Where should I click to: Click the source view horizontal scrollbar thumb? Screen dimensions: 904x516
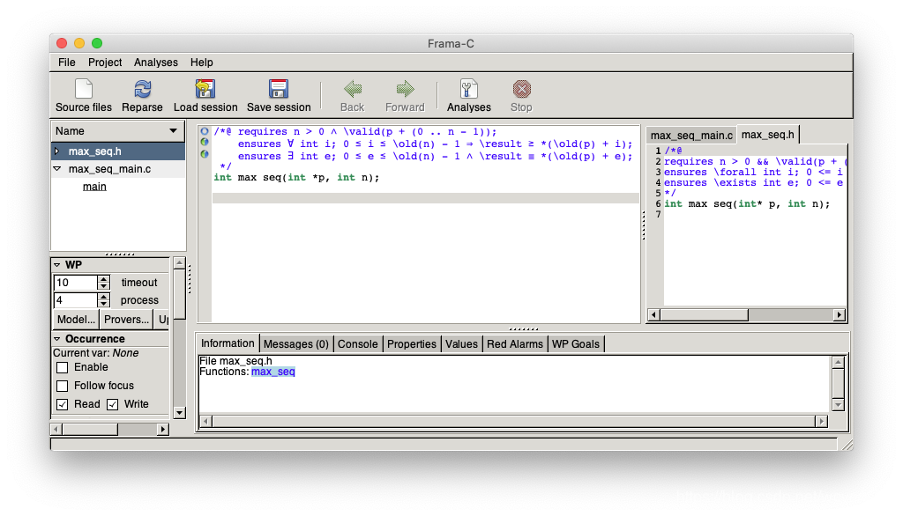tap(705, 315)
